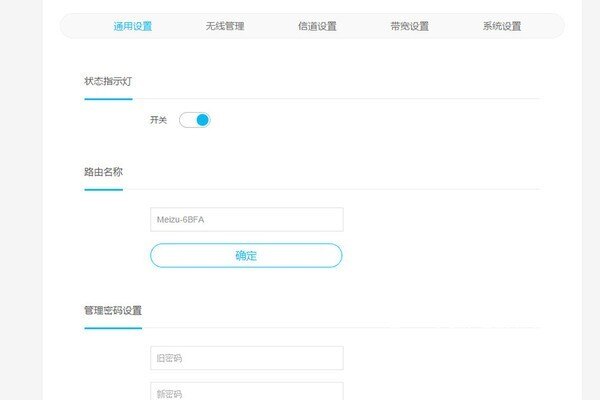Image resolution: width=600 pixels, height=400 pixels.
Task: Open the 系统设置 tab
Action: pyautogui.click(x=501, y=26)
